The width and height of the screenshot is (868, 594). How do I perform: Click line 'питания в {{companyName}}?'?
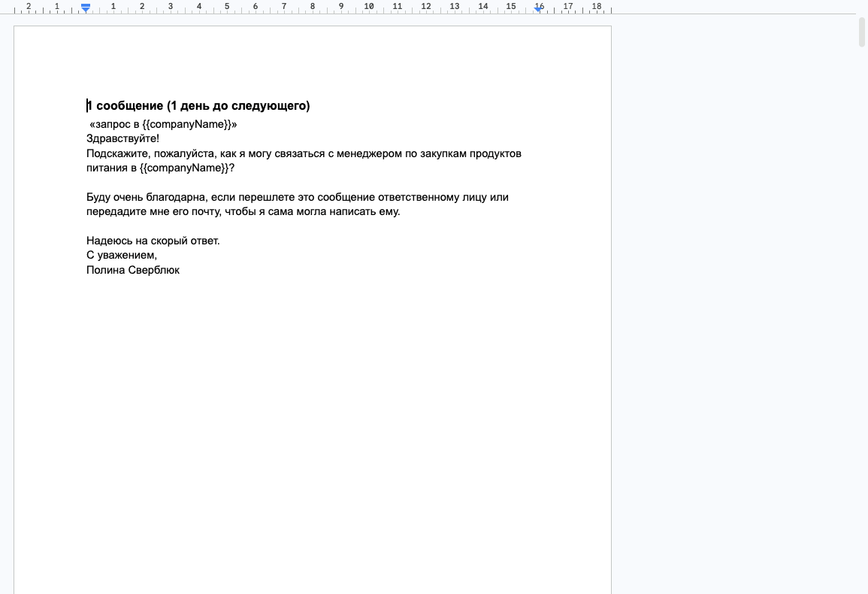click(161, 168)
